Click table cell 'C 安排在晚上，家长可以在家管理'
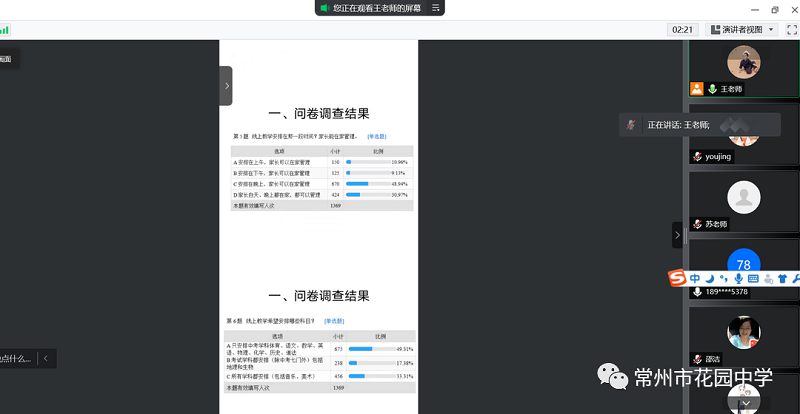This screenshot has width=800, height=414. (x=280, y=184)
